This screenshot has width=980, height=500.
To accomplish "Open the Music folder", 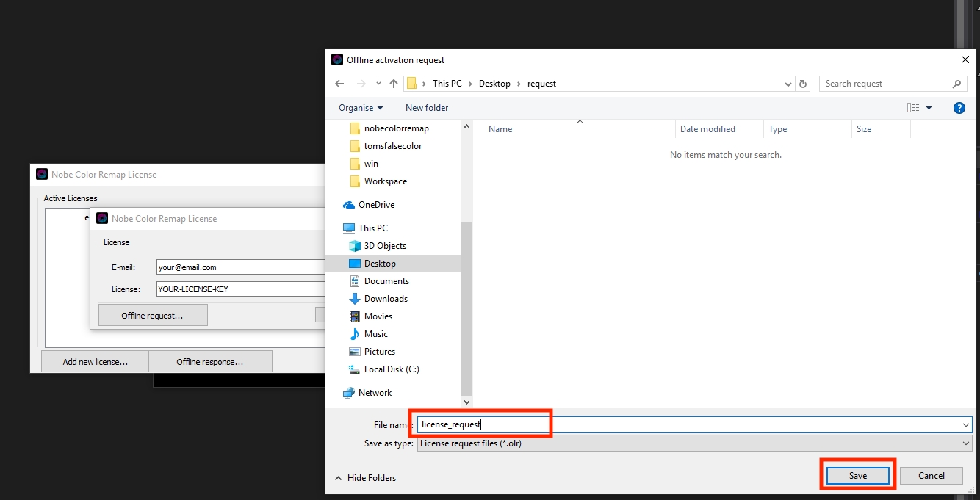I will [x=369, y=334].
